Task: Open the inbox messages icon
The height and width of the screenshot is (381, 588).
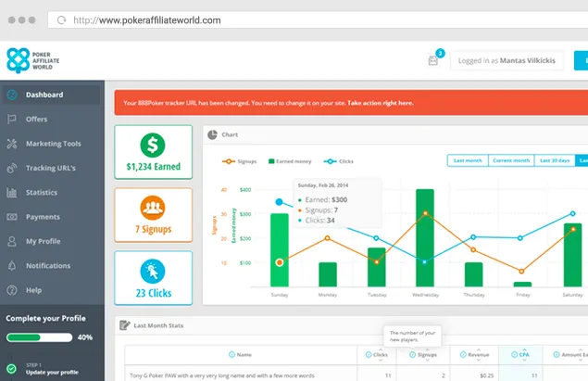Action: (x=432, y=61)
